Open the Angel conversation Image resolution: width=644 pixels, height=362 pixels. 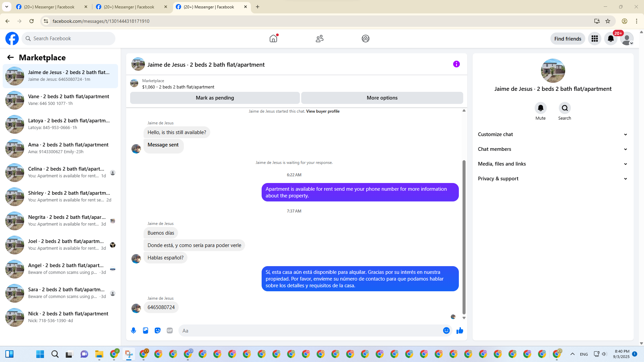tap(60, 269)
